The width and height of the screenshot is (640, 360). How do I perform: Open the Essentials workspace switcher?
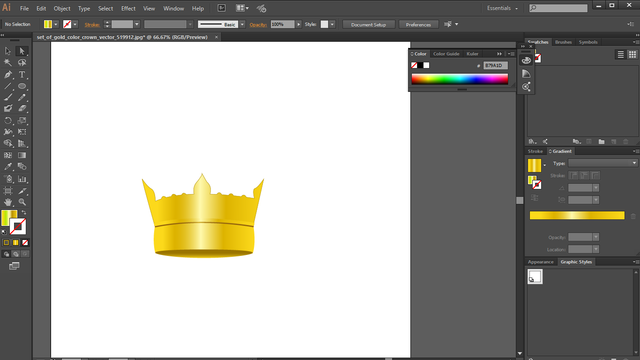coord(502,8)
